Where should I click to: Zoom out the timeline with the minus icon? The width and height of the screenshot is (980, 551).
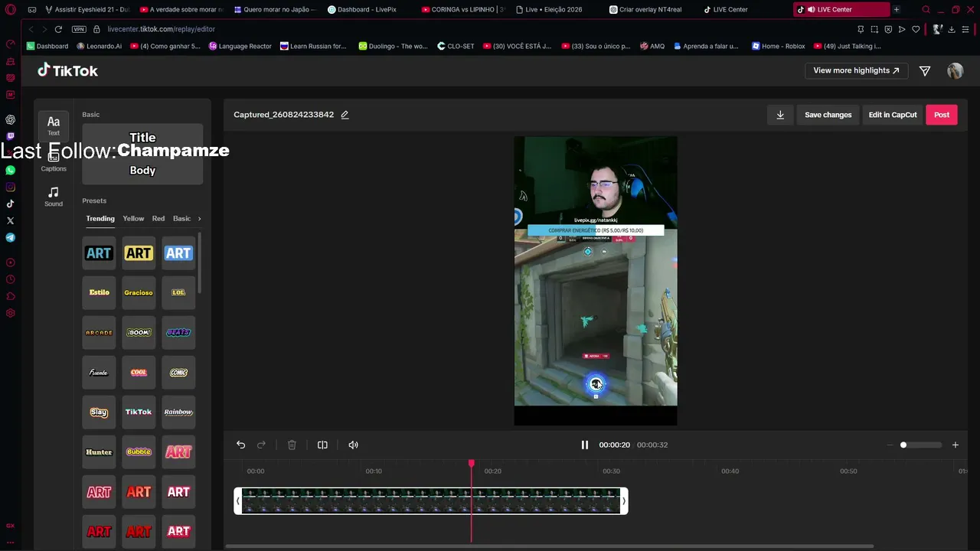(890, 445)
